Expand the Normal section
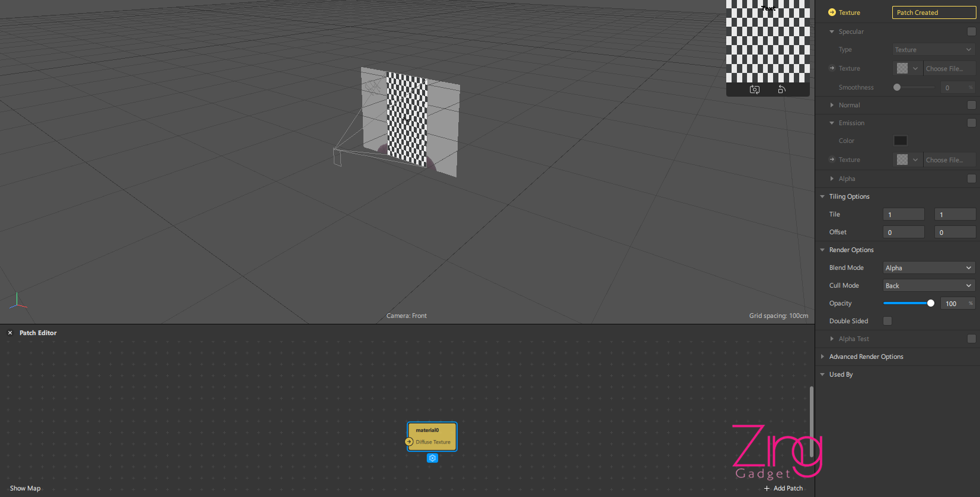 point(832,105)
